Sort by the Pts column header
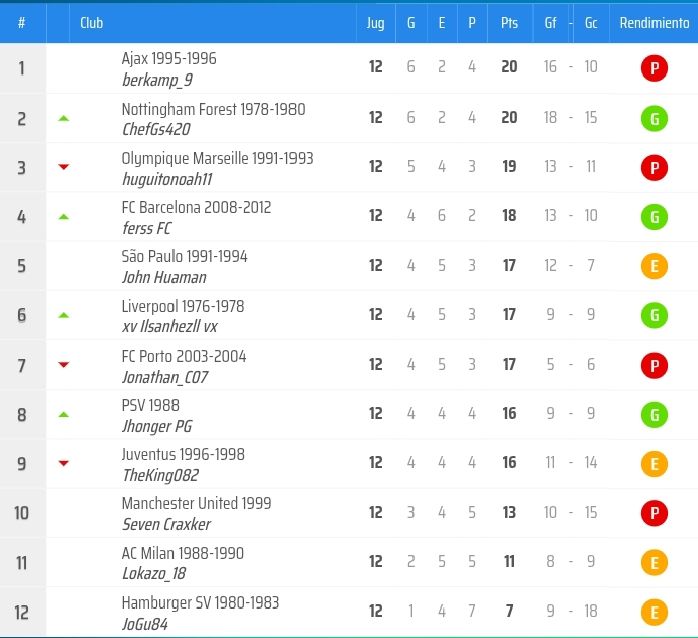The width and height of the screenshot is (698, 638). coord(509,23)
